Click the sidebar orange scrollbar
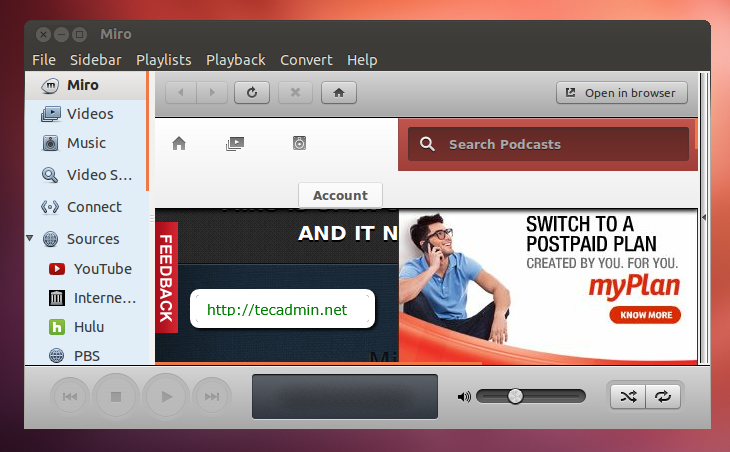The width and height of the screenshot is (730, 452). [x=147, y=131]
